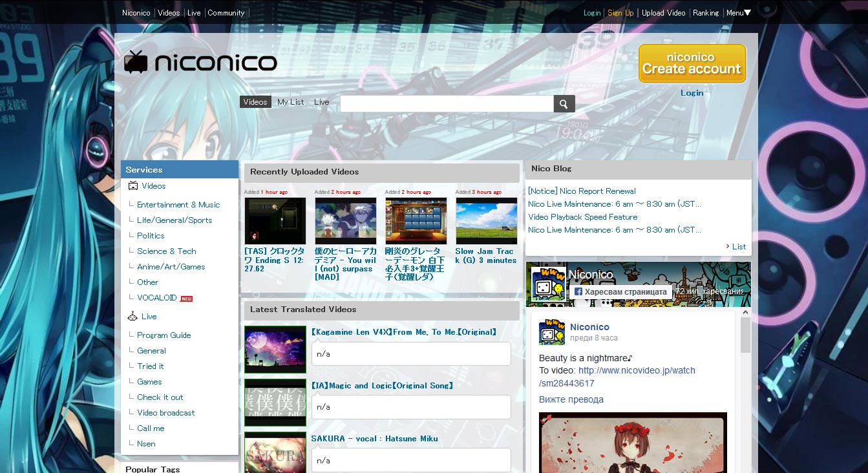Click the Live icon in Services sidebar

[132, 317]
